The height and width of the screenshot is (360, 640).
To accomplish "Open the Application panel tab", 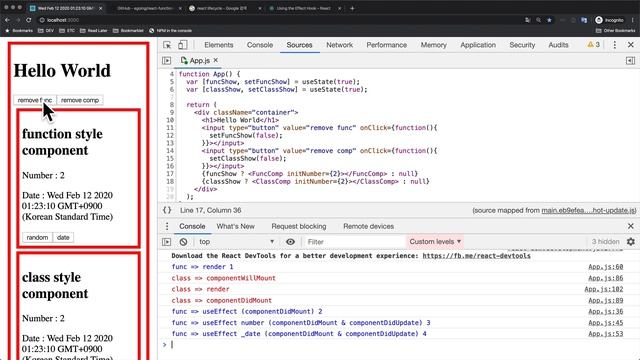I will click(478, 45).
